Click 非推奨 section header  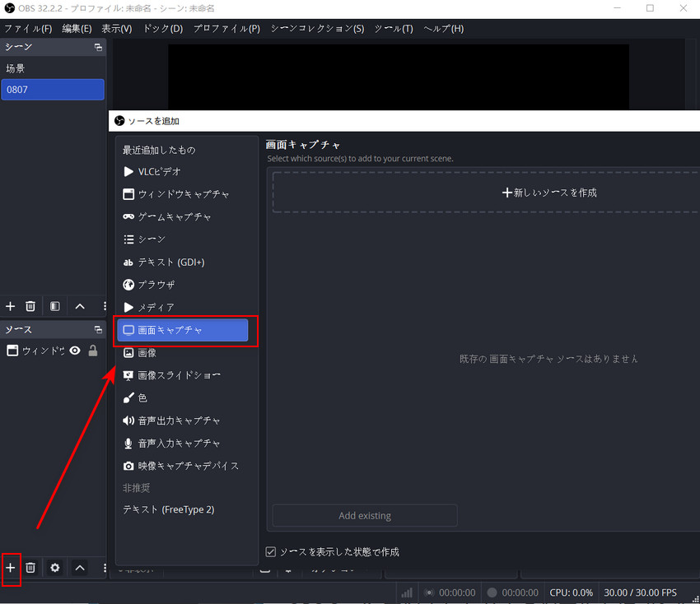point(136,488)
